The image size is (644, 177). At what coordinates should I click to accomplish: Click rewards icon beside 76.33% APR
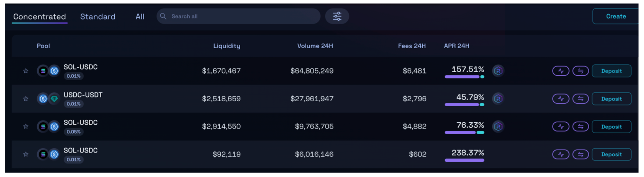pyautogui.click(x=498, y=126)
